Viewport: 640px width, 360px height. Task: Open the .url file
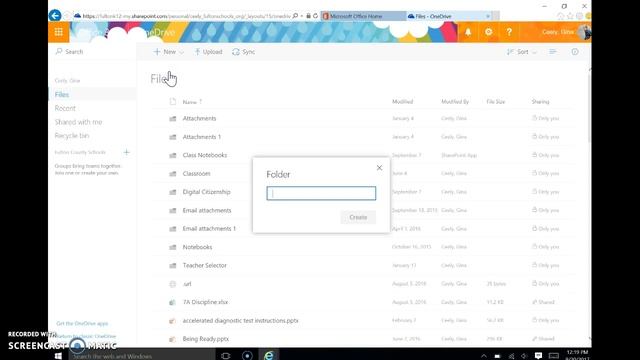pyautogui.click(x=187, y=284)
